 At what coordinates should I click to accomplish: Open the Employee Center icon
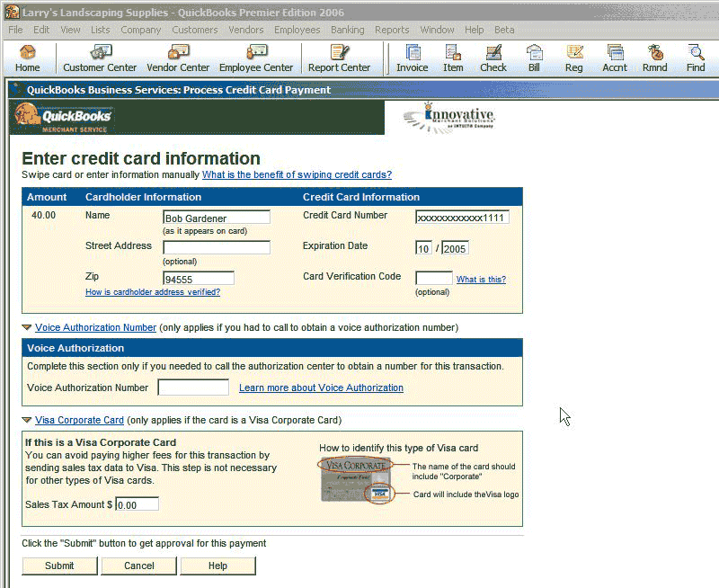(256, 58)
